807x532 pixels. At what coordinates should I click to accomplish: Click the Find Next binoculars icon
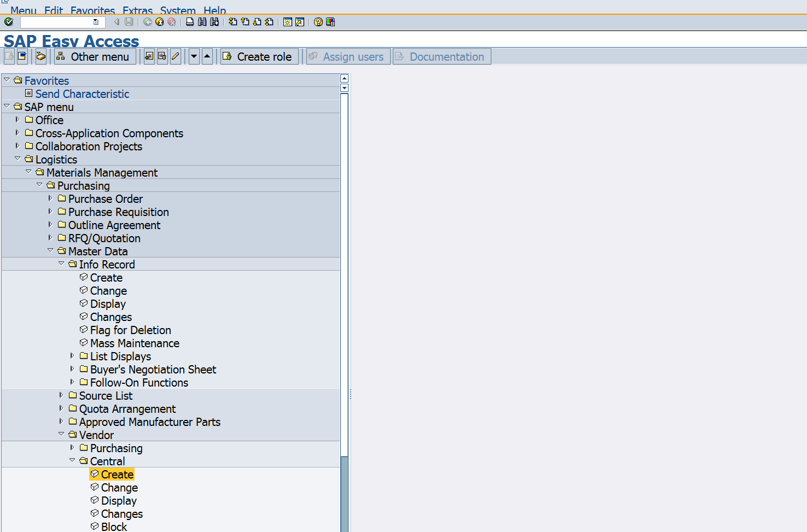point(214,22)
